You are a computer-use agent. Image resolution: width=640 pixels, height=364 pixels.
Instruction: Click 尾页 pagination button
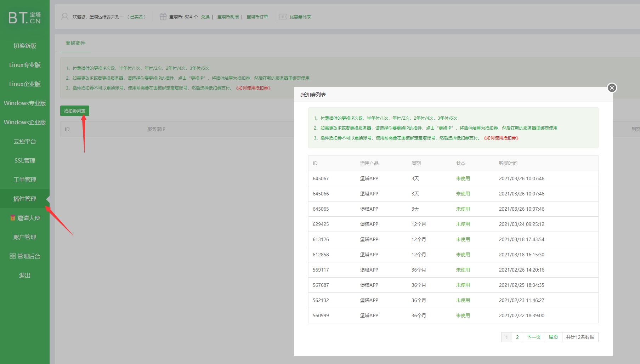553,337
